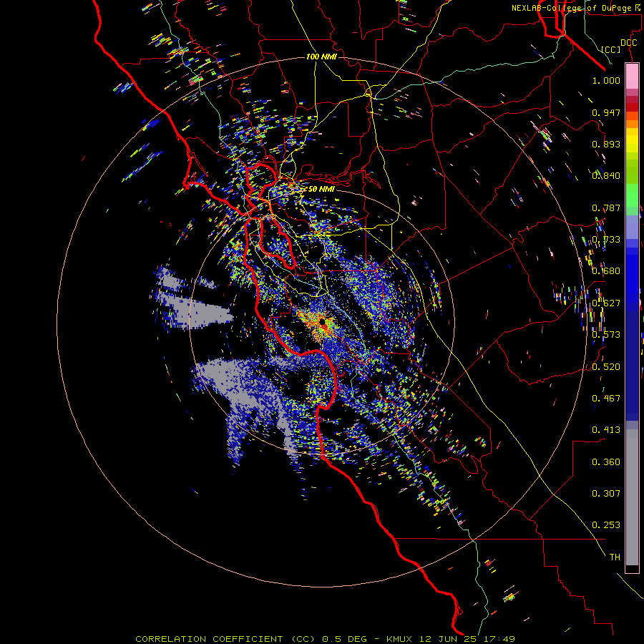Select the 0.947 scale value
This screenshot has height=644, width=644.
point(606,112)
